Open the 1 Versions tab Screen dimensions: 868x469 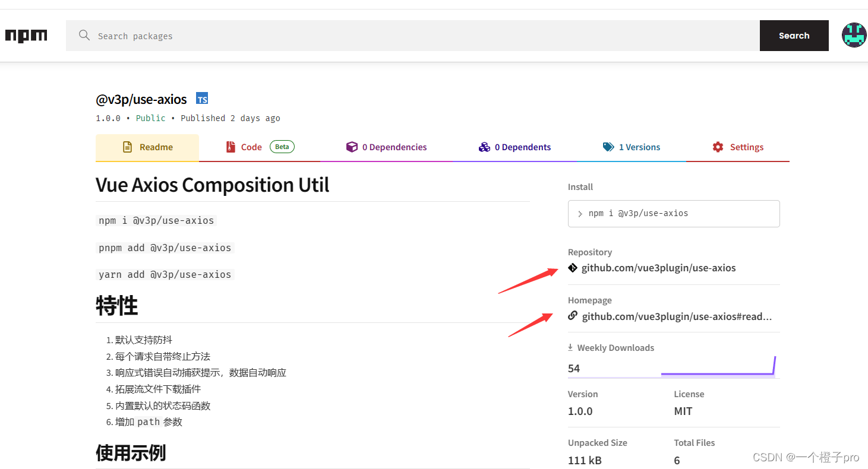click(x=632, y=147)
